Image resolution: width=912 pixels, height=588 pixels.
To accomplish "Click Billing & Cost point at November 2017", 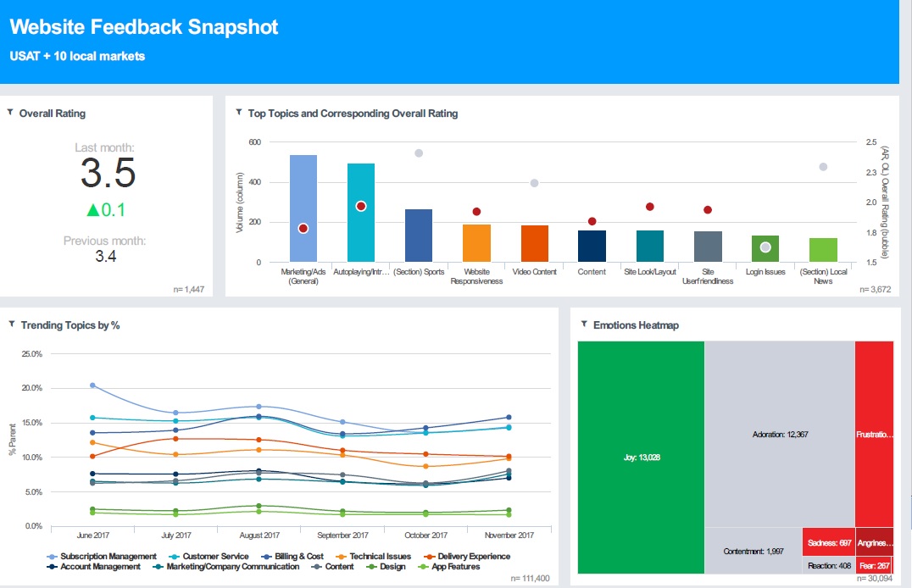I will click(509, 417).
